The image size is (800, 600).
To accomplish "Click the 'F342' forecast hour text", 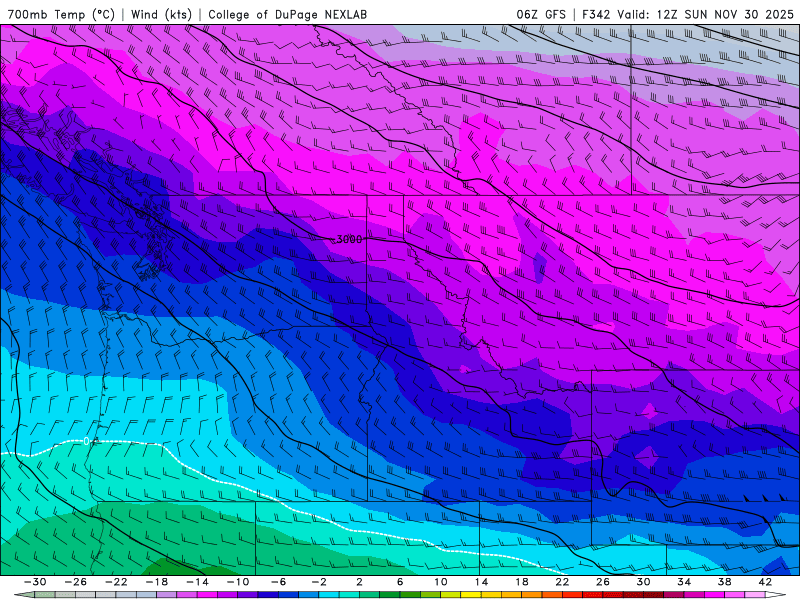I will (596, 14).
